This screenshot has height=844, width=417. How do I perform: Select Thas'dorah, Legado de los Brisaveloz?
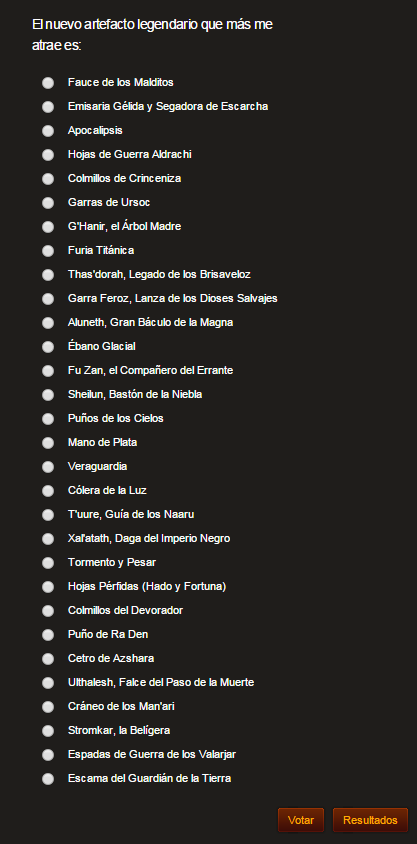click(x=48, y=275)
